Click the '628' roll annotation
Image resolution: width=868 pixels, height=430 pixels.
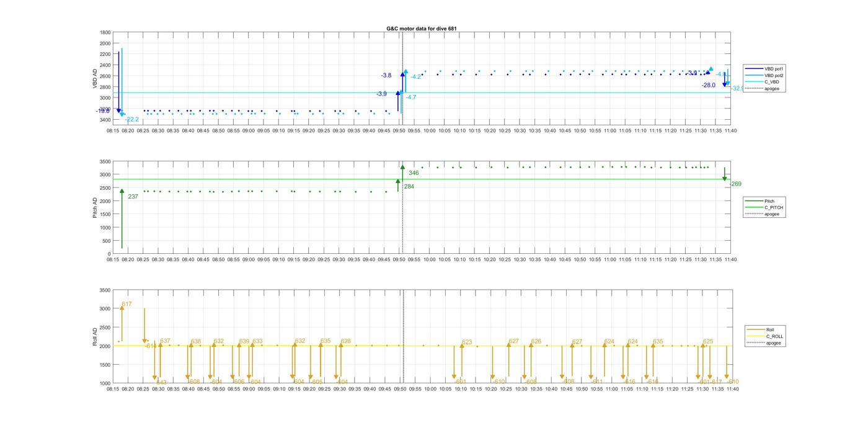tap(346, 341)
